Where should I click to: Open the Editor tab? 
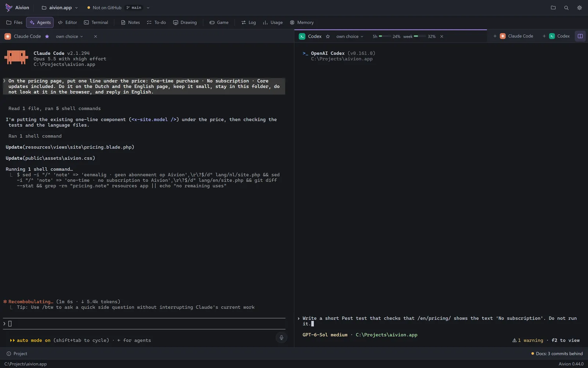67,22
